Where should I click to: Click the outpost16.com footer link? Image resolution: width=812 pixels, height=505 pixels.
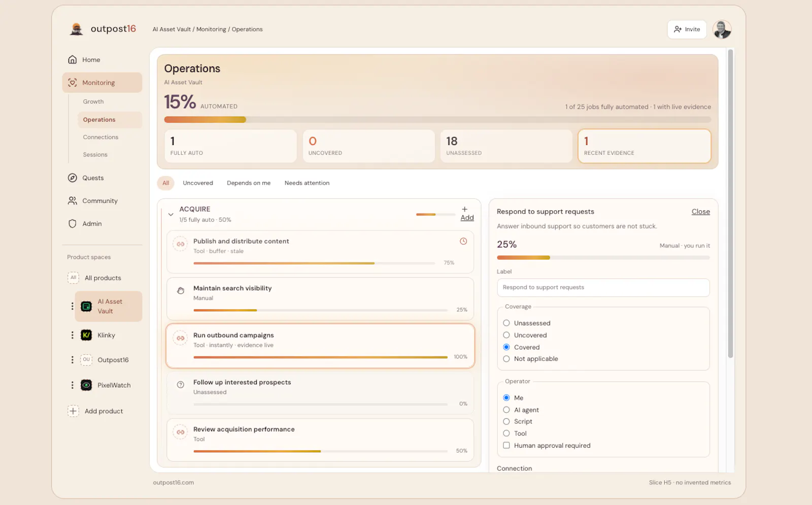pos(174,482)
